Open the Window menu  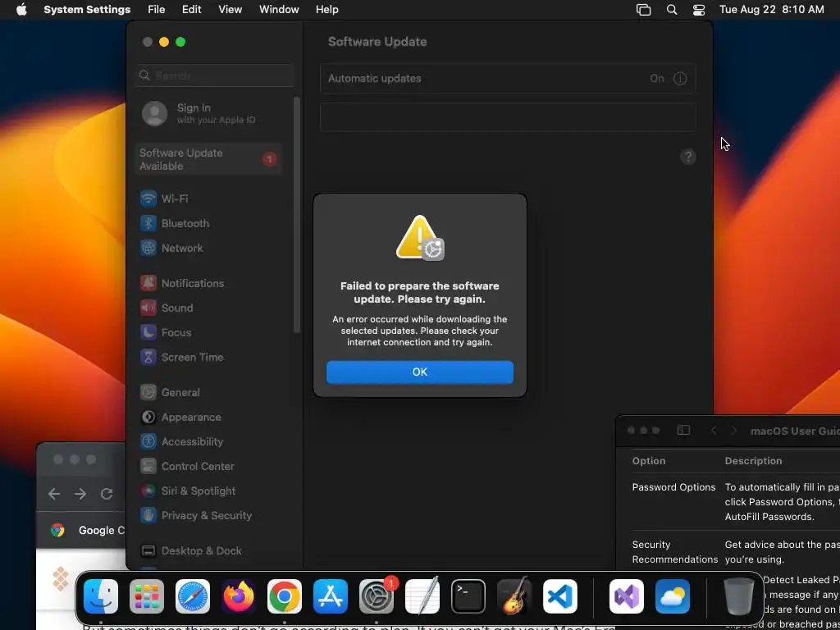tap(279, 10)
